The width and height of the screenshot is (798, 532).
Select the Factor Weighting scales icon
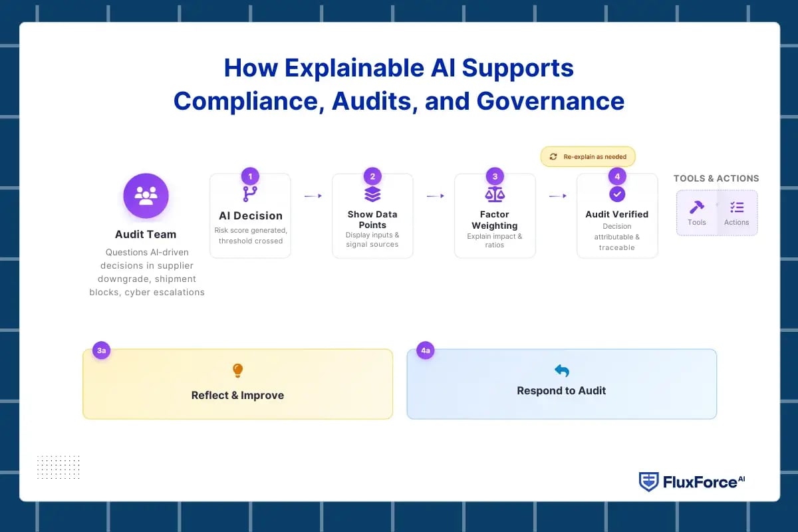point(494,194)
